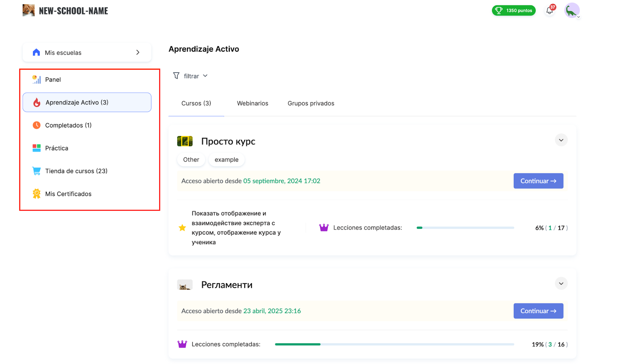Open Práctica in the sidebar

click(57, 148)
